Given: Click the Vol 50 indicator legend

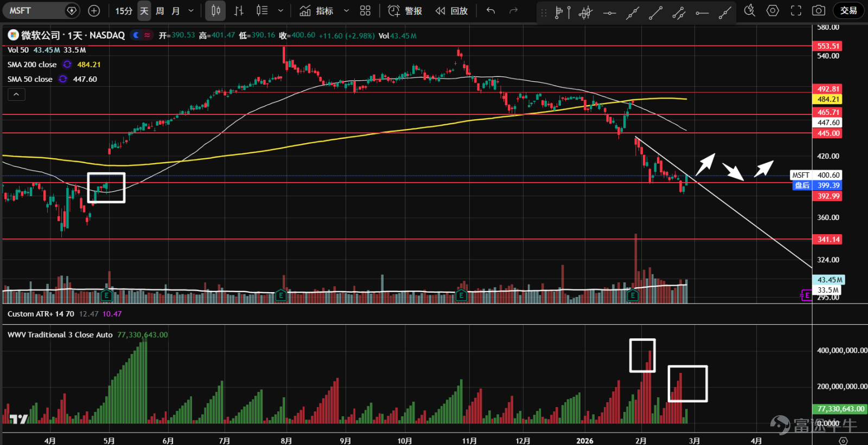Looking at the screenshot, I should (18, 50).
